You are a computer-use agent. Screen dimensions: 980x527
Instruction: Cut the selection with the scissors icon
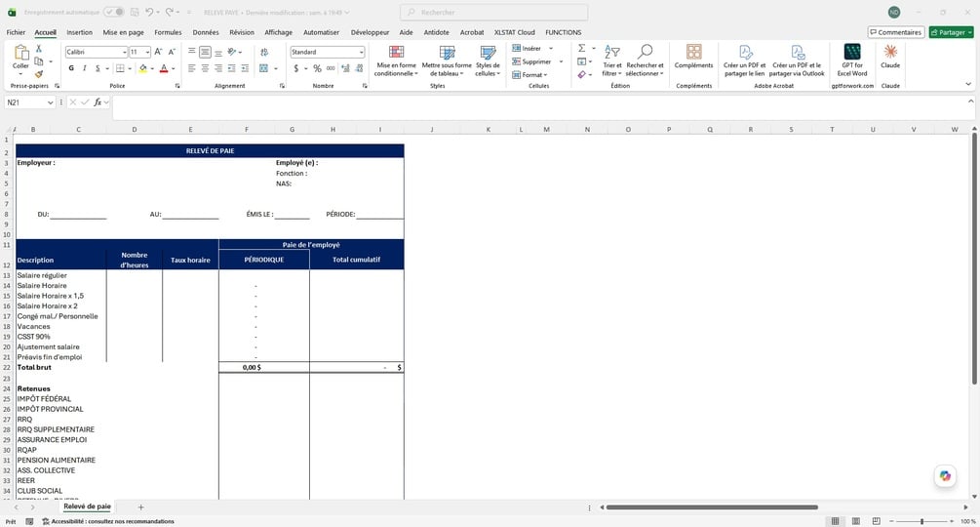point(39,49)
